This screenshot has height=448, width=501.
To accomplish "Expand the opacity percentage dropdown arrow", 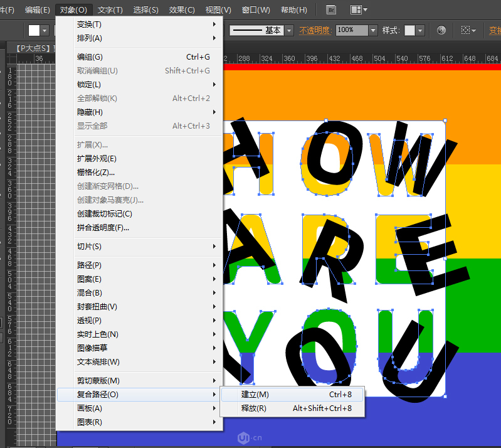I will tap(373, 30).
